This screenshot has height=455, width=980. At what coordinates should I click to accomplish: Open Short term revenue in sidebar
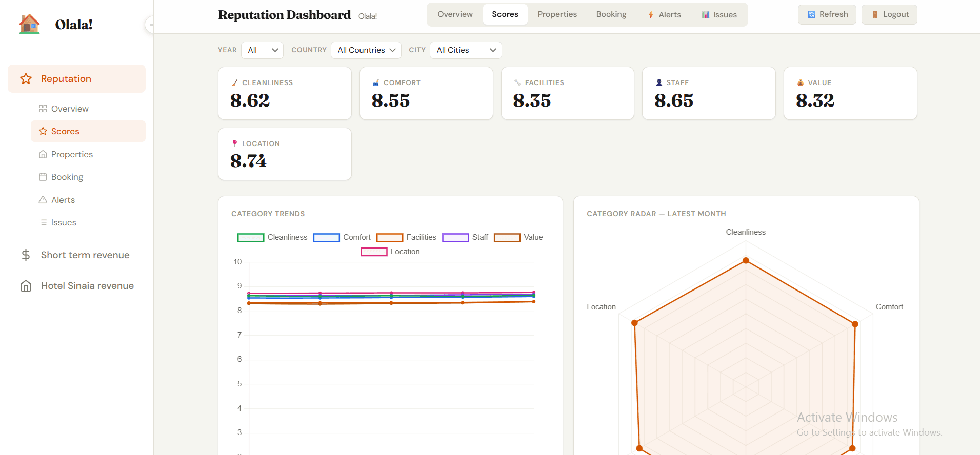76,255
